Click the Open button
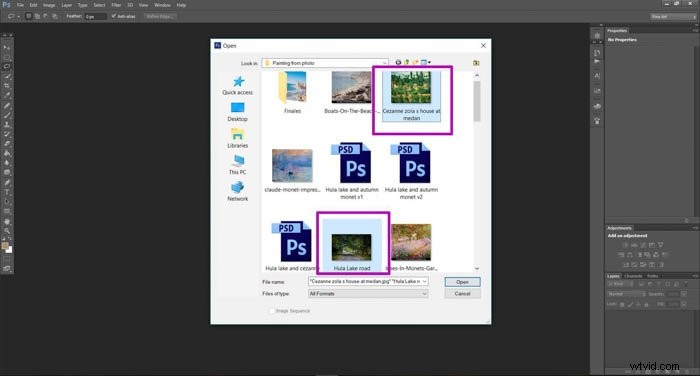The height and width of the screenshot is (376, 700). coord(462,282)
